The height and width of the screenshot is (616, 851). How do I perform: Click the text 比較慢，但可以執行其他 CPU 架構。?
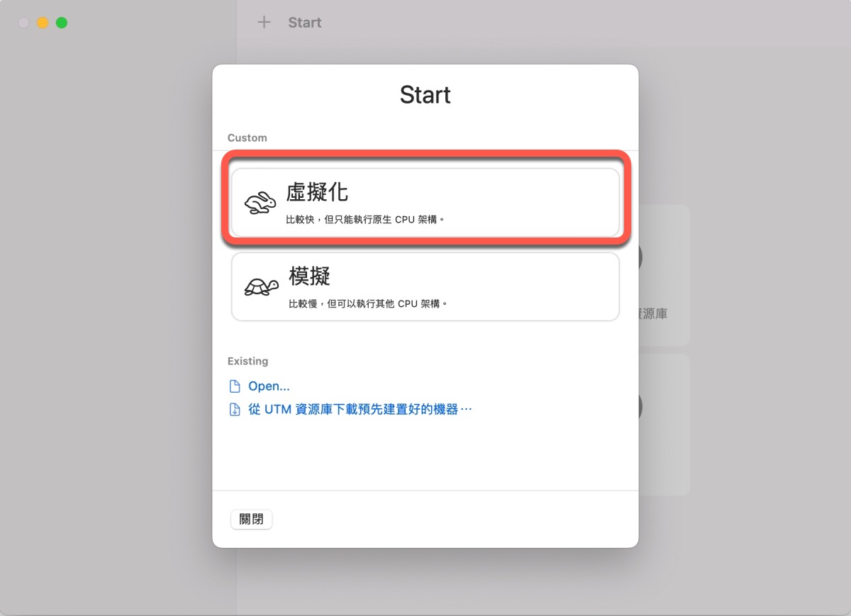click(369, 303)
